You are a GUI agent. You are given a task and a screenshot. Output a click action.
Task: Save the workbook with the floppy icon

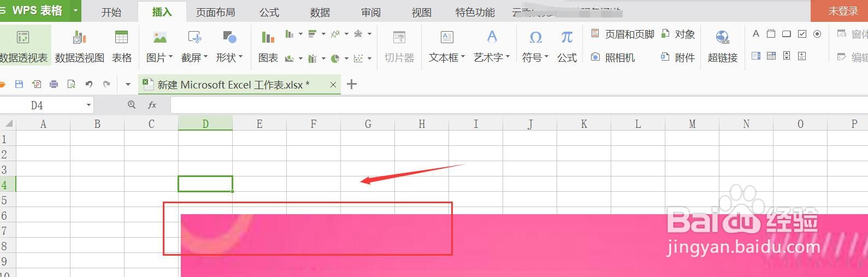(x=19, y=84)
